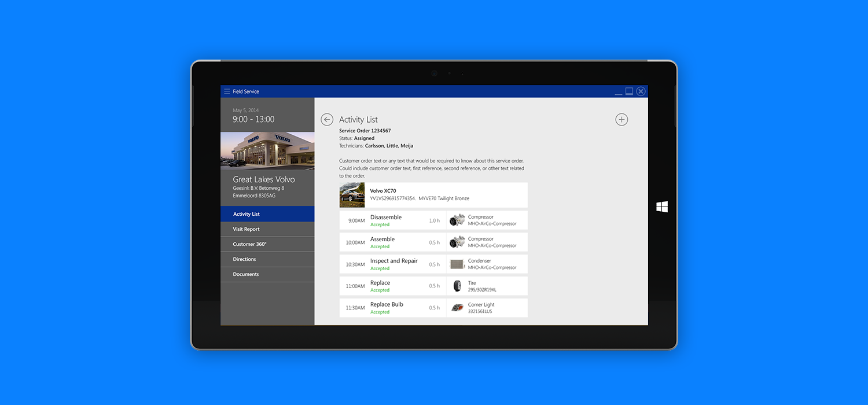
Task: Click the Status: Assigned line
Action: (x=356, y=138)
